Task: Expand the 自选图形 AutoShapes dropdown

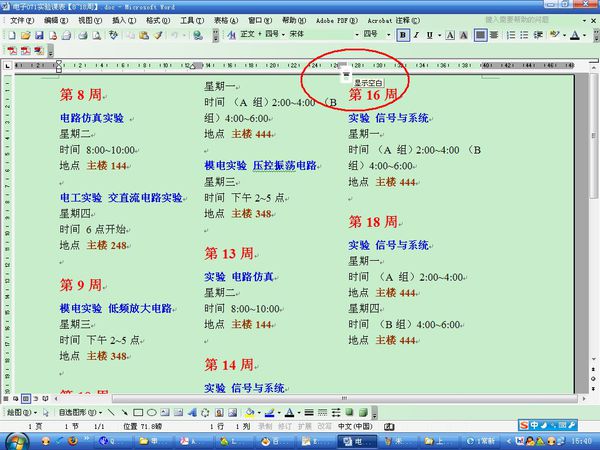Action: click(80, 412)
